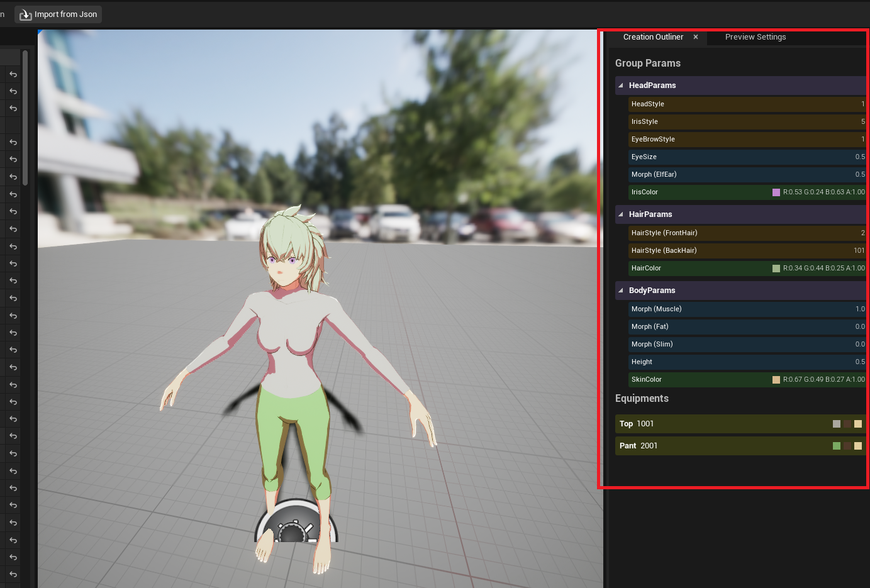Screen dimensions: 870x588
Task: Close the Creation Outliner tab
Action: click(695, 37)
